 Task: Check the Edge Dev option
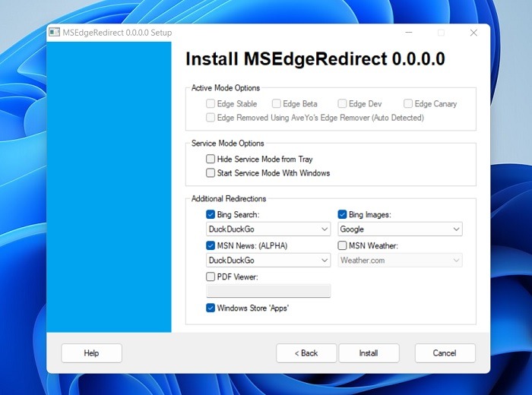(x=342, y=103)
